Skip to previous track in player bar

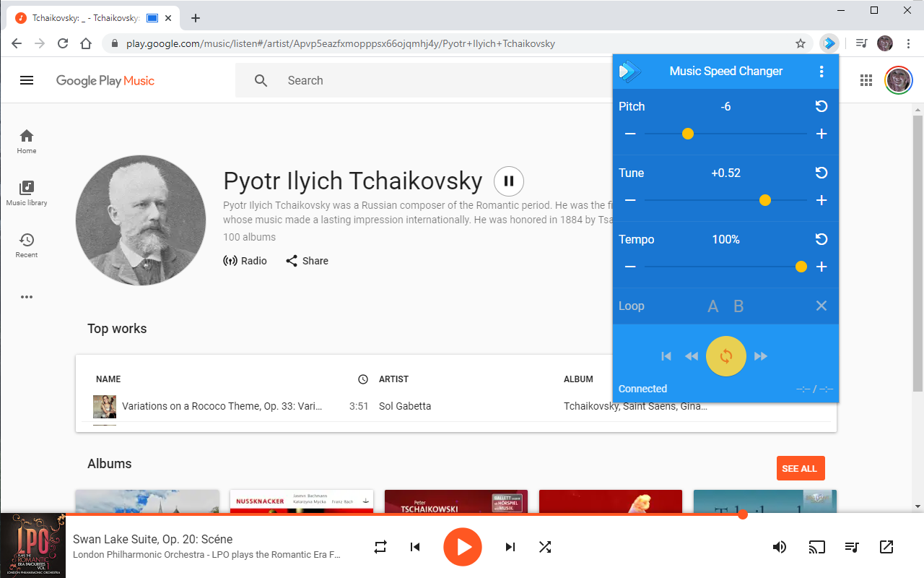415,547
